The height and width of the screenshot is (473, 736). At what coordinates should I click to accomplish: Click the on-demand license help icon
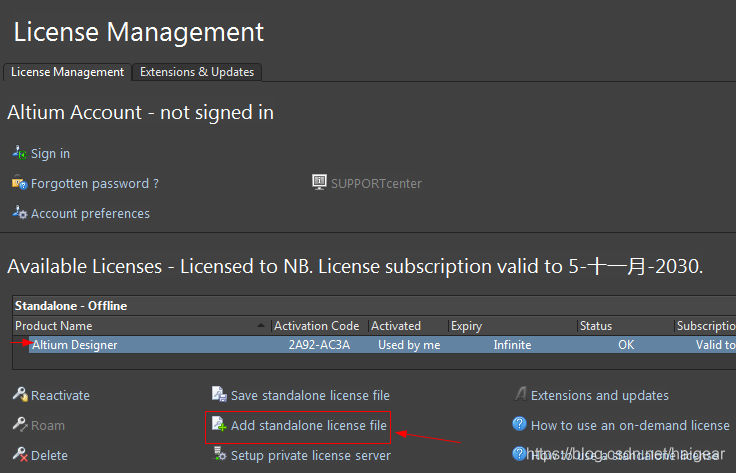pyautogui.click(x=519, y=425)
